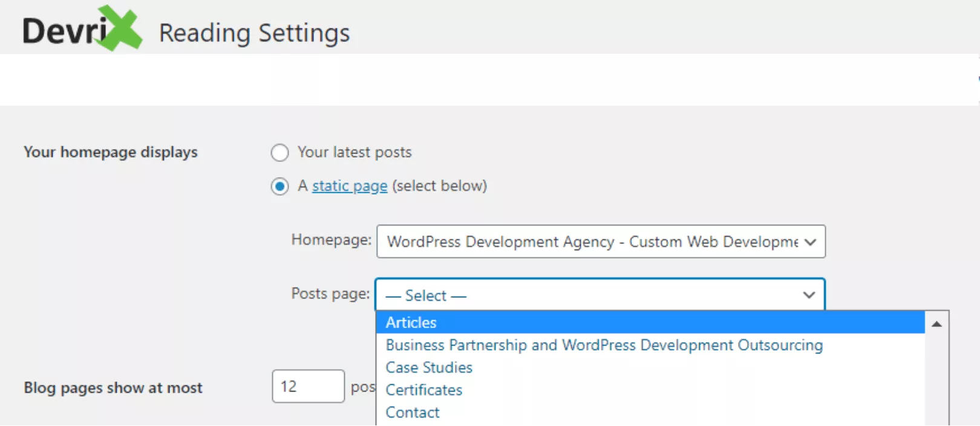The height and width of the screenshot is (426, 980).
Task: Click the 'Homepage:' label
Action: coord(332,240)
